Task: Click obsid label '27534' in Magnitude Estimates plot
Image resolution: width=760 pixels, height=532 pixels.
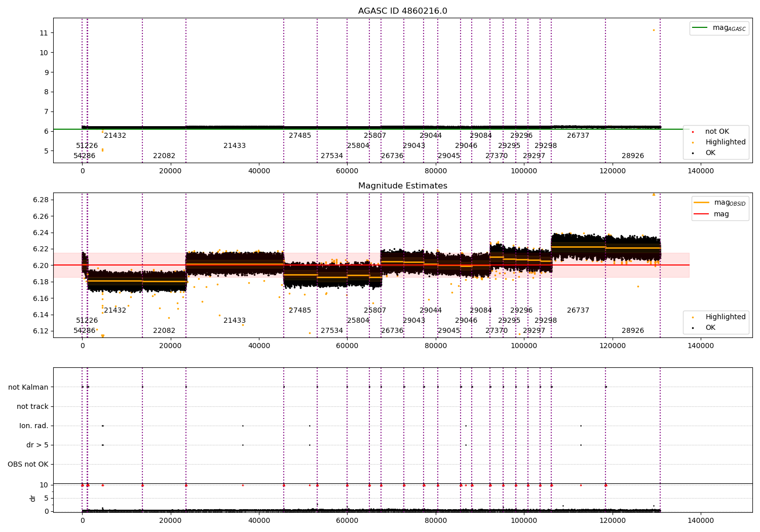Action: click(332, 331)
